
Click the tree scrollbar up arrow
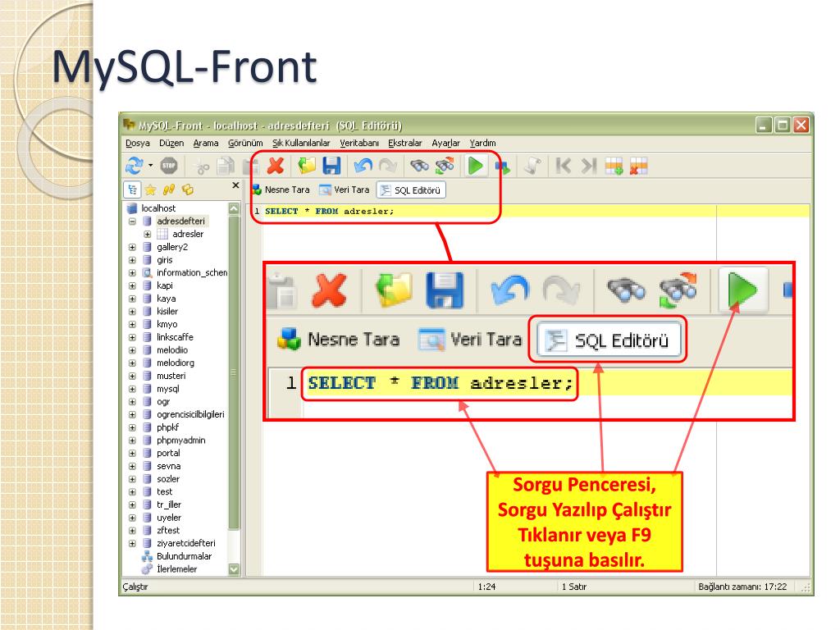[234, 208]
